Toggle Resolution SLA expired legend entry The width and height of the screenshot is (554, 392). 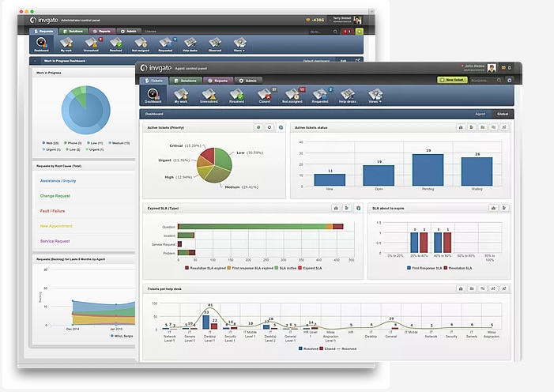(205, 268)
